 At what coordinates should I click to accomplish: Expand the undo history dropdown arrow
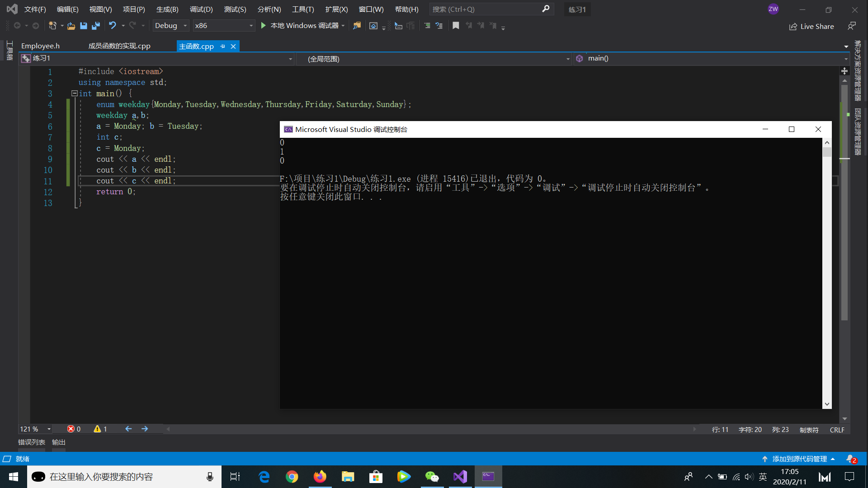pyautogui.click(x=123, y=26)
